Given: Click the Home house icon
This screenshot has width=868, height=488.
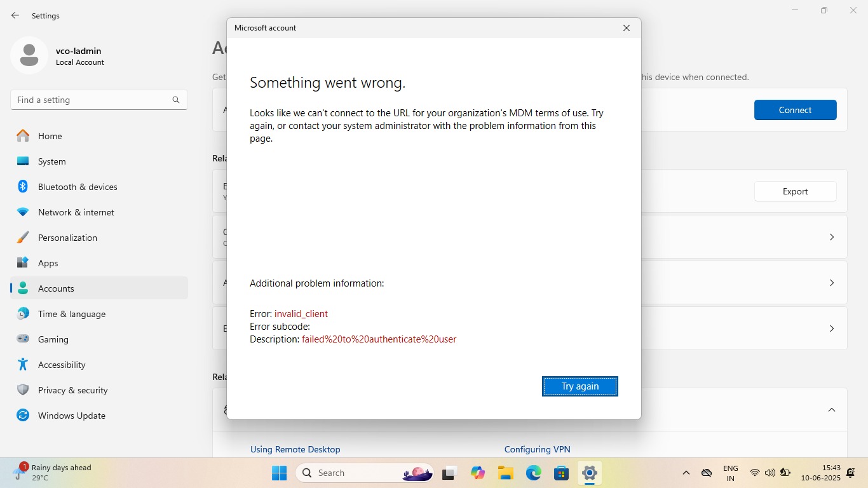Looking at the screenshot, I should (23, 135).
